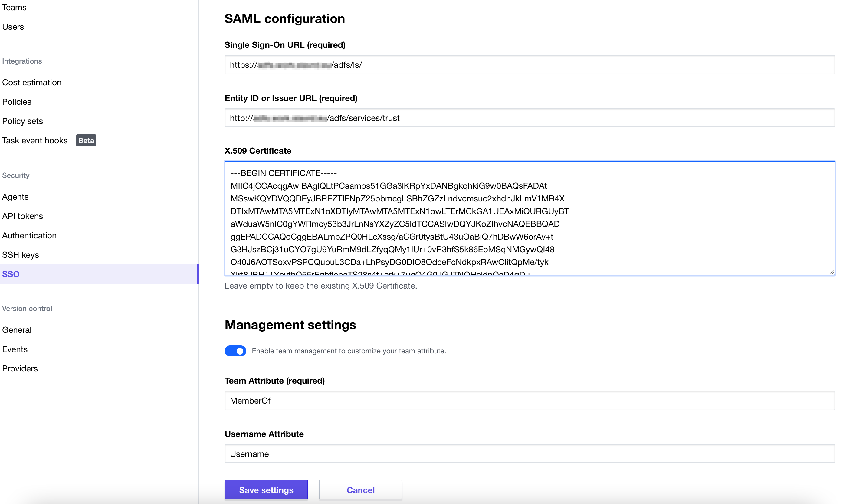
Task: Grab the certificate textarea resize handle
Action: (x=832, y=272)
